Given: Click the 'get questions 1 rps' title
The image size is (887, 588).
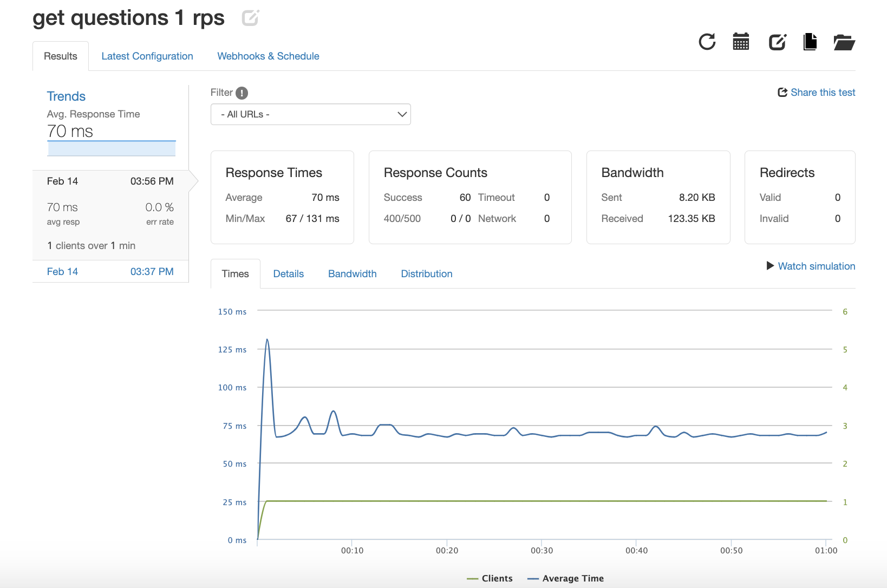Looking at the screenshot, I should [x=128, y=18].
